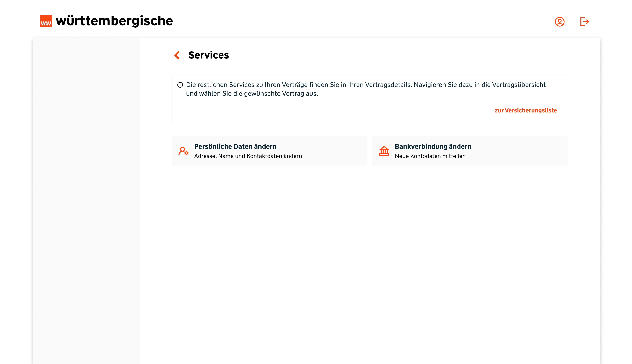
Task: Click 'Adresse, Name und Kontaktdaten ändern' subtitle
Action: (x=248, y=156)
